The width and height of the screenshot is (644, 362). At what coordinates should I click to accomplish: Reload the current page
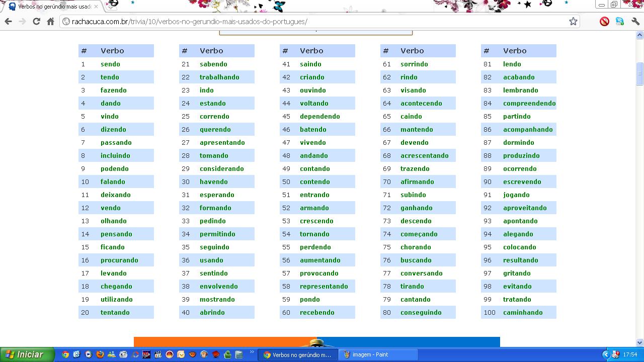pos(36,21)
